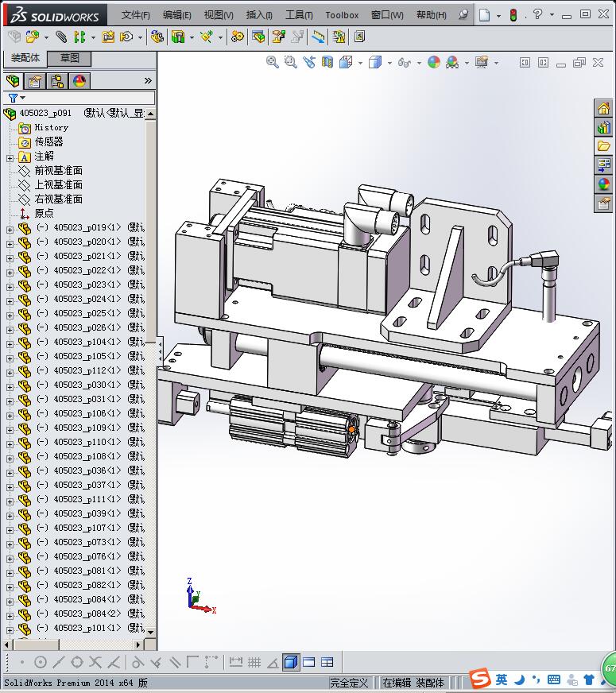Select the 上视基准面 plane
The height and width of the screenshot is (693, 616).
58,184
